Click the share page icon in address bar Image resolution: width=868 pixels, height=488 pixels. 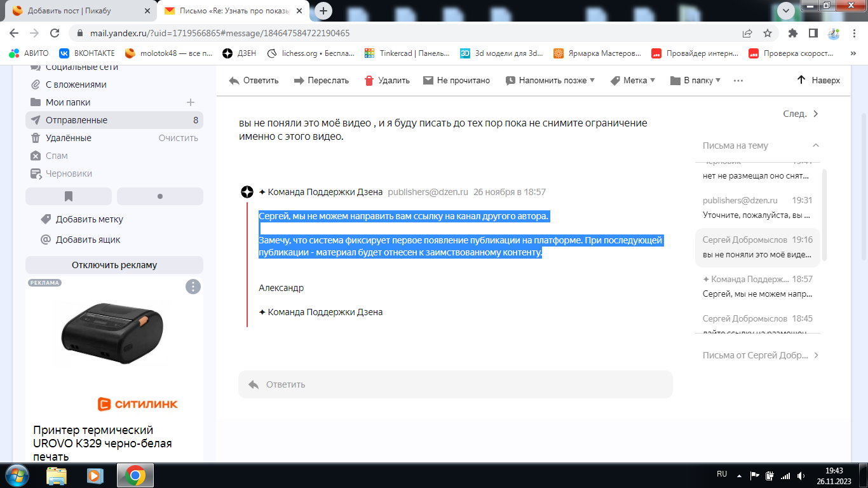[x=747, y=33]
